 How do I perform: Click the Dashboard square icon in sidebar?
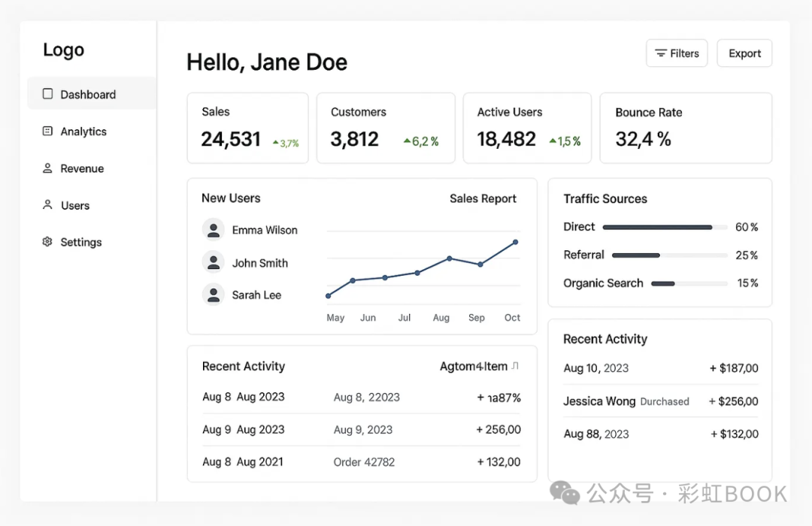pos(48,94)
